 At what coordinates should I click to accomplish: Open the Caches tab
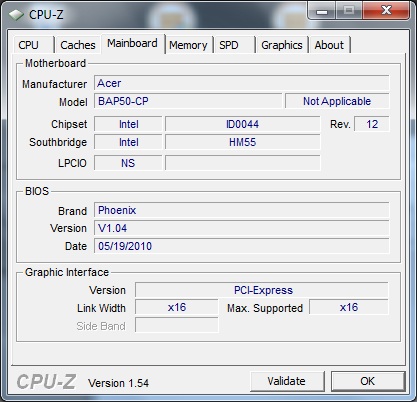[78, 45]
